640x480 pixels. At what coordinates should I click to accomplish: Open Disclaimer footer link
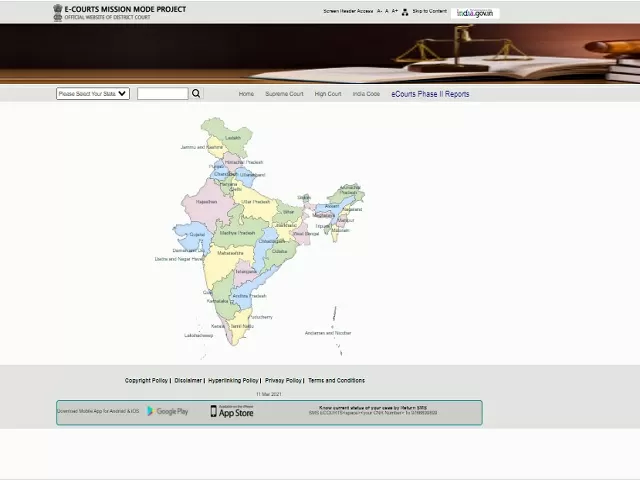[x=188, y=380]
